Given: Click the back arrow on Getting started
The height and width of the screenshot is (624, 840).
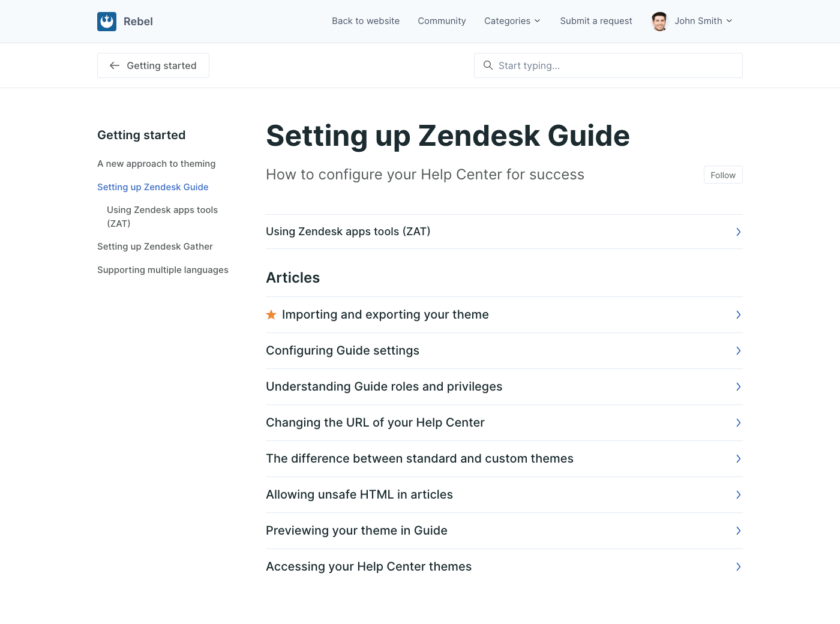Looking at the screenshot, I should coord(115,65).
